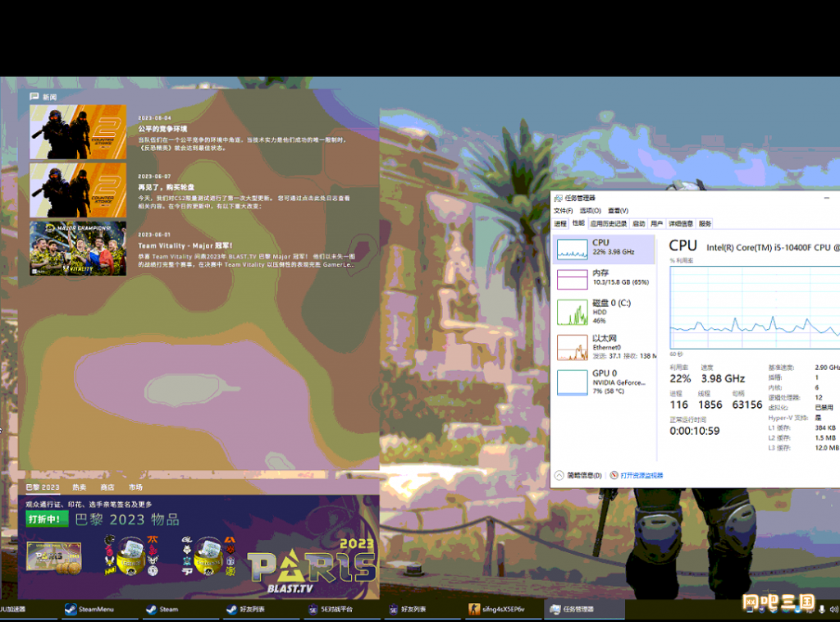Click the 内存 mini usage graph thumbnail
The width and height of the screenshot is (840, 622).
tap(572, 280)
